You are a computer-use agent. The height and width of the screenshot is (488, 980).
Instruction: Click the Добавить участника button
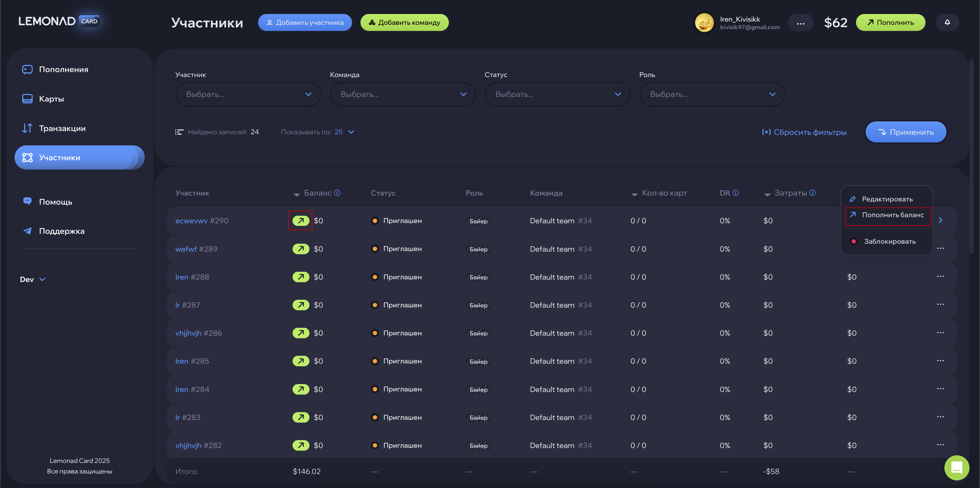coord(305,22)
